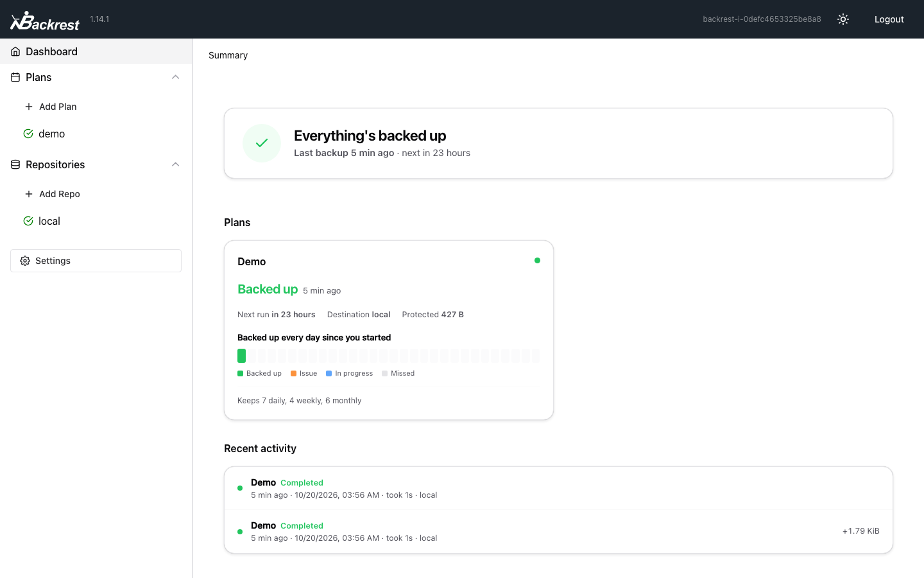The image size is (924, 578).
Task: Click the plus icon beside Add Repo
Action: coord(28,194)
